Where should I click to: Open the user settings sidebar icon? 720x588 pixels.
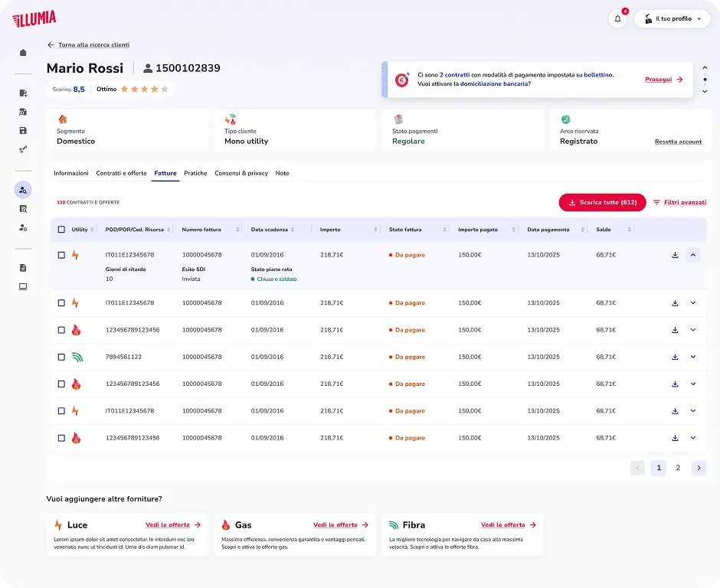pos(23,227)
